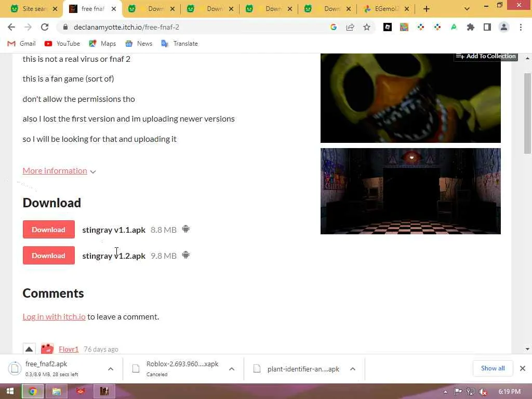This screenshot has height=399, width=532.
Task: Open the share page icon in address bar
Action: click(350, 27)
